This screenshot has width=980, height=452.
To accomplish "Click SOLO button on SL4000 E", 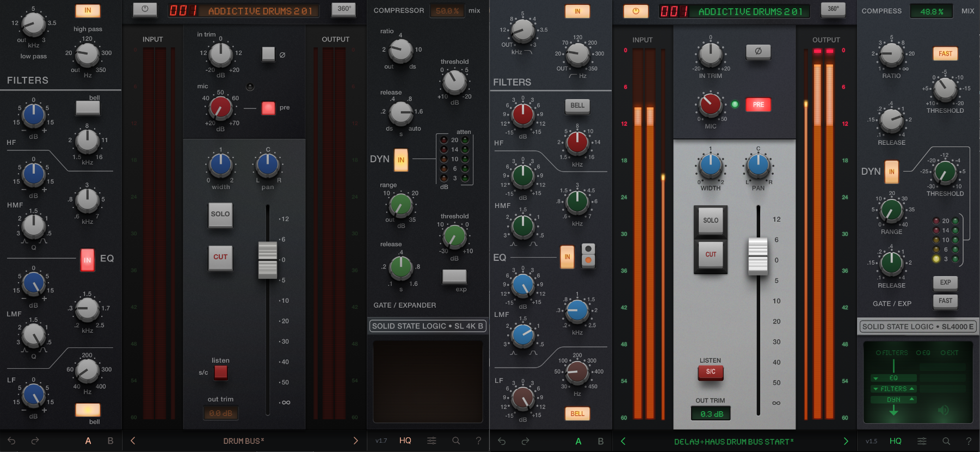I will click(711, 221).
